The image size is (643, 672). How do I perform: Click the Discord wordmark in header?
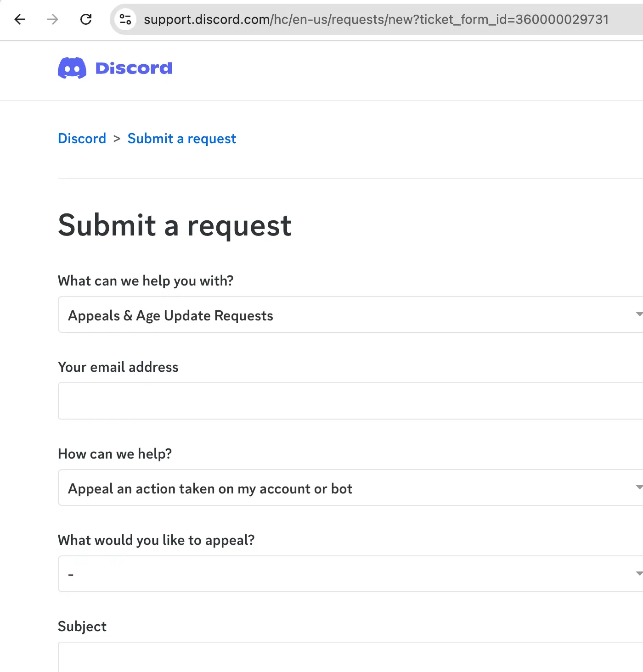(x=134, y=68)
